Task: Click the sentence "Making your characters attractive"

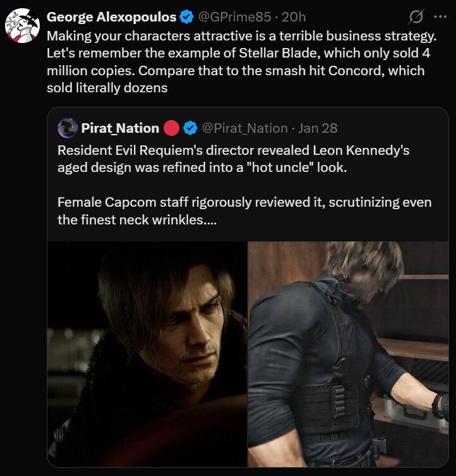Action: 140,35
